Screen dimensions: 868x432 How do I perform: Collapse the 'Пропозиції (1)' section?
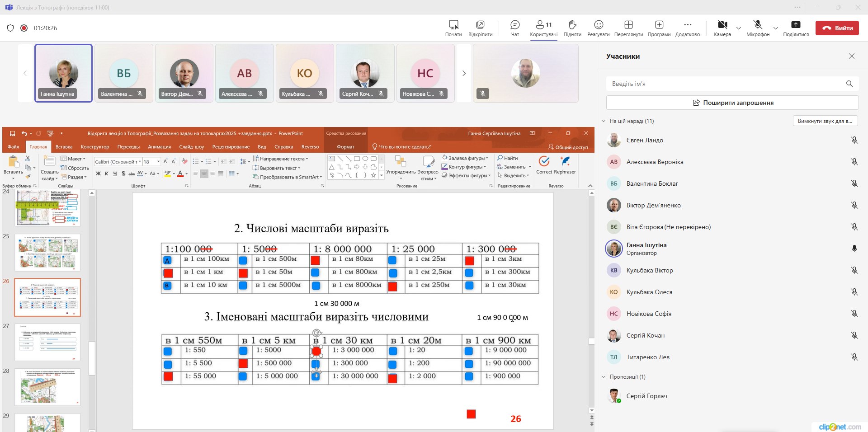click(x=604, y=377)
